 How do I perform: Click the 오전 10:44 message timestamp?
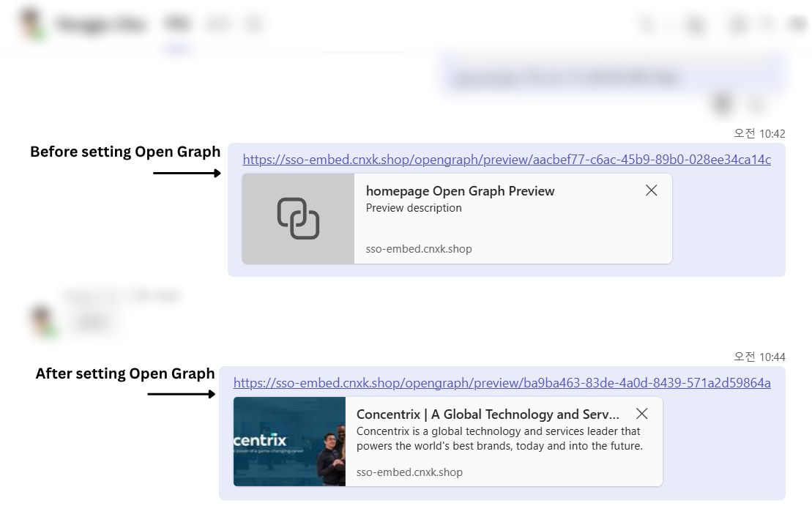pyautogui.click(x=759, y=357)
